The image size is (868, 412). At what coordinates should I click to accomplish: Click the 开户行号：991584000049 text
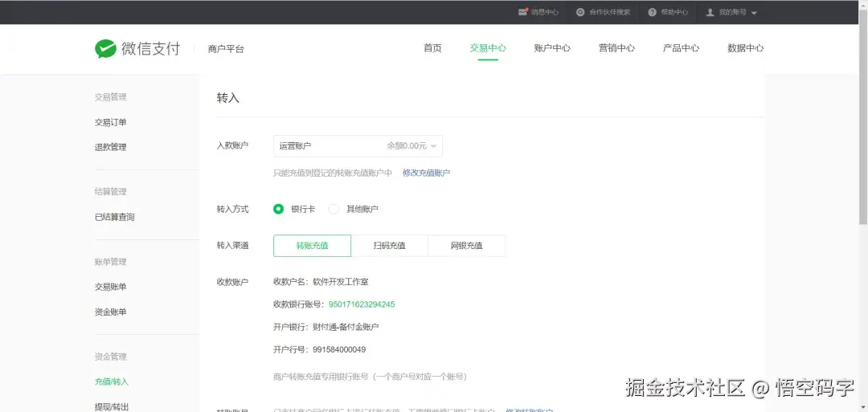319,349
